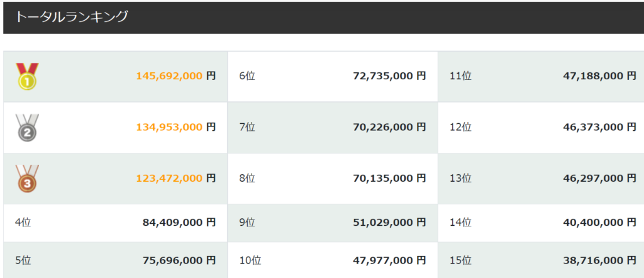Click the 4位 rank label
This screenshot has height=278, width=644.
pos(23,222)
